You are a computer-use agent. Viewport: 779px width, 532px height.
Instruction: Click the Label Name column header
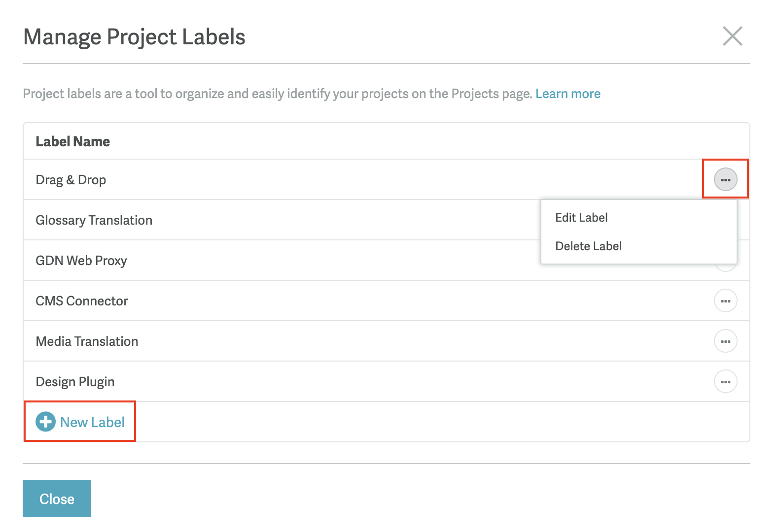[72, 141]
